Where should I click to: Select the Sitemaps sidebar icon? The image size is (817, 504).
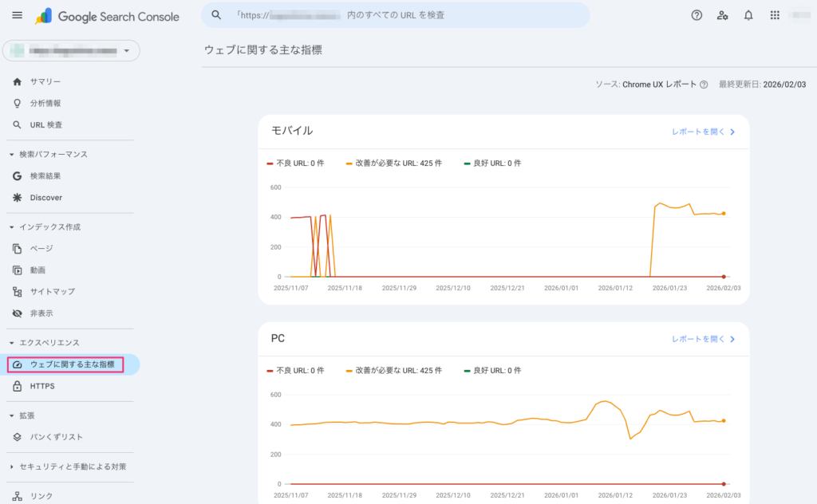(48, 290)
